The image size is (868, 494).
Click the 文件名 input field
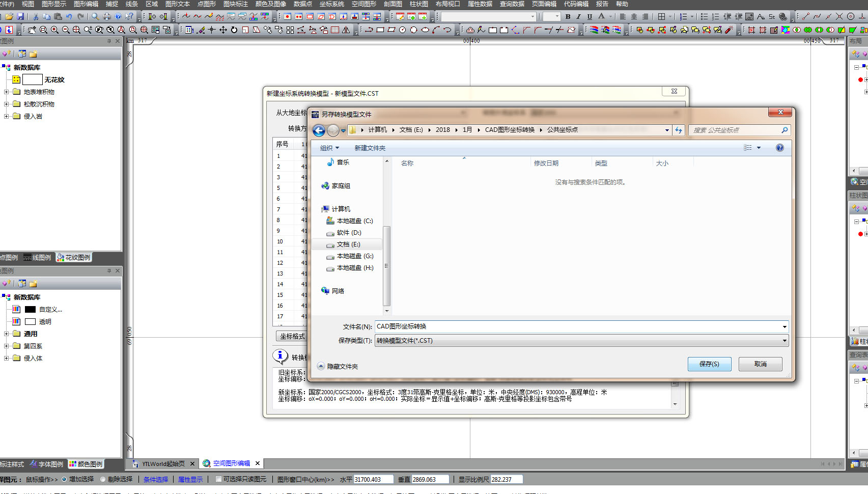581,326
